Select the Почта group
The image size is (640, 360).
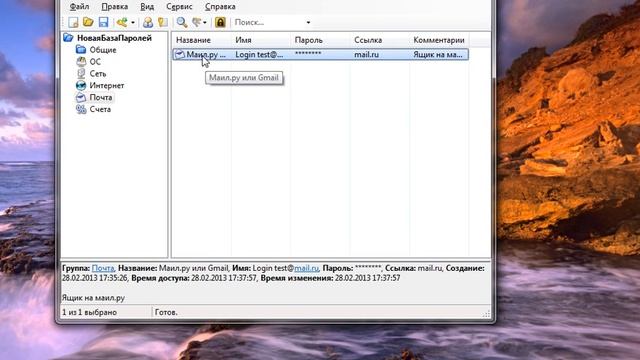101,97
